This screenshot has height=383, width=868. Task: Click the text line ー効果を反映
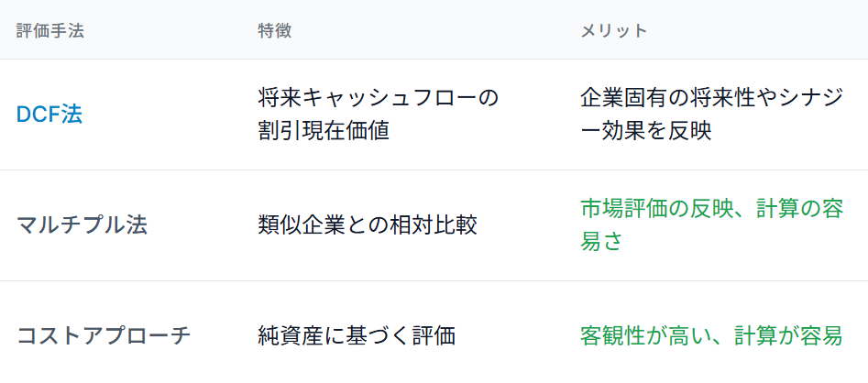(x=646, y=131)
